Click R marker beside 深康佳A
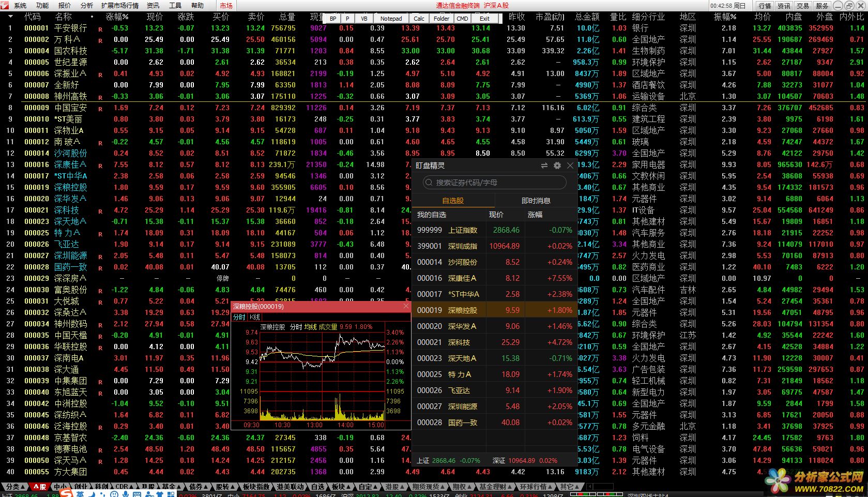This screenshot has height=497, width=868. click(100, 166)
